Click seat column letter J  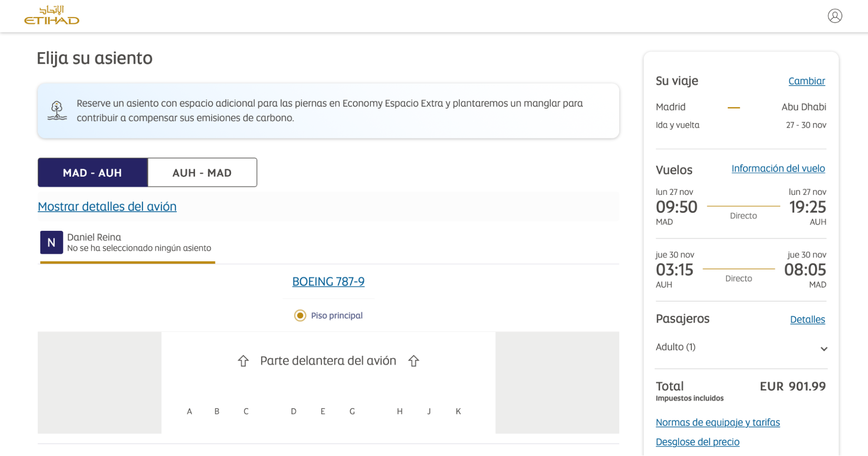[x=429, y=411]
